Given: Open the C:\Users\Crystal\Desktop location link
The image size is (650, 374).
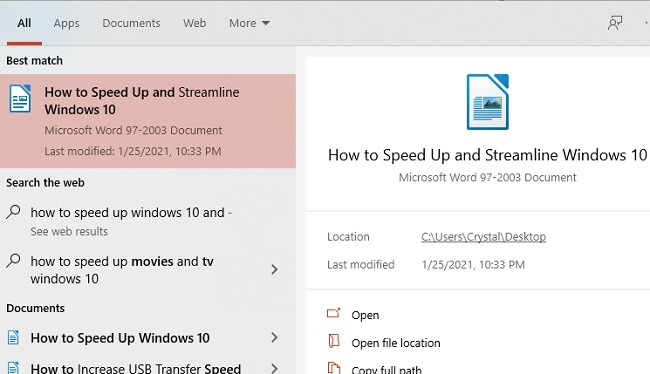Looking at the screenshot, I should pyautogui.click(x=483, y=237).
